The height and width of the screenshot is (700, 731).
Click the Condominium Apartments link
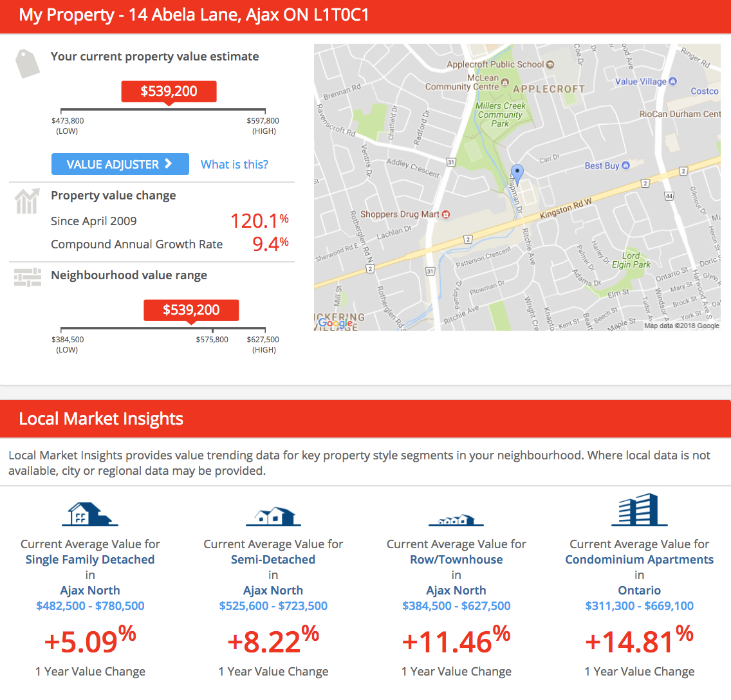639,559
